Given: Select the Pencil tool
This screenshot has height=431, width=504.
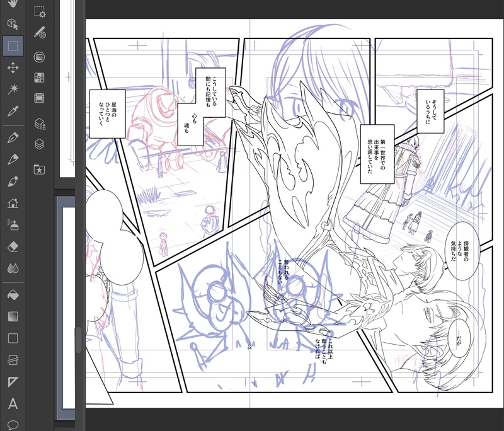Looking at the screenshot, I should [x=13, y=159].
